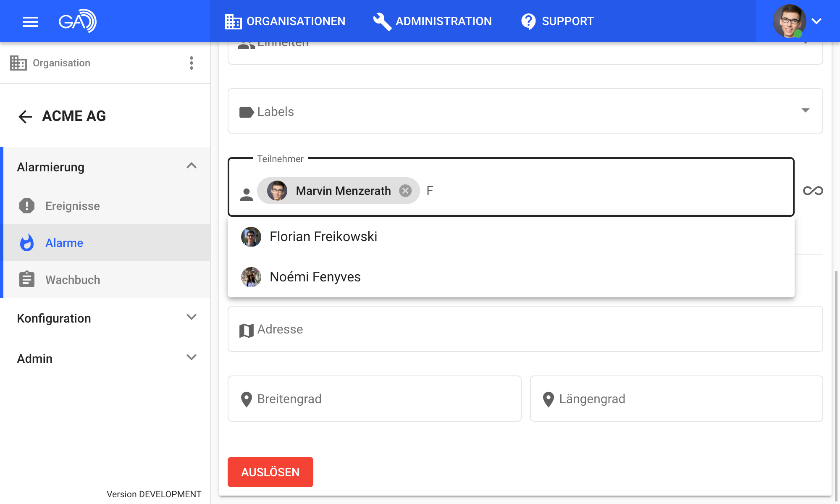The image size is (840, 504).
Task: Open the ORGANISATIONEN menu
Action: tap(285, 21)
